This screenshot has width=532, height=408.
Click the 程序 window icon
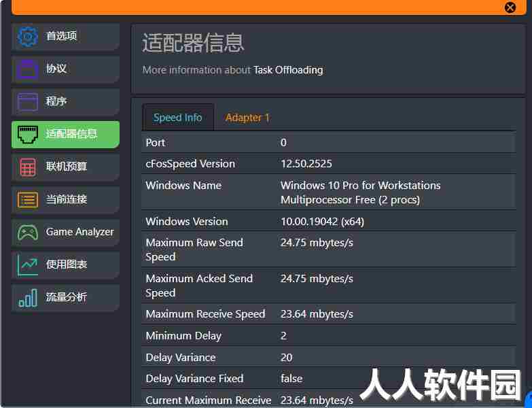(x=27, y=101)
